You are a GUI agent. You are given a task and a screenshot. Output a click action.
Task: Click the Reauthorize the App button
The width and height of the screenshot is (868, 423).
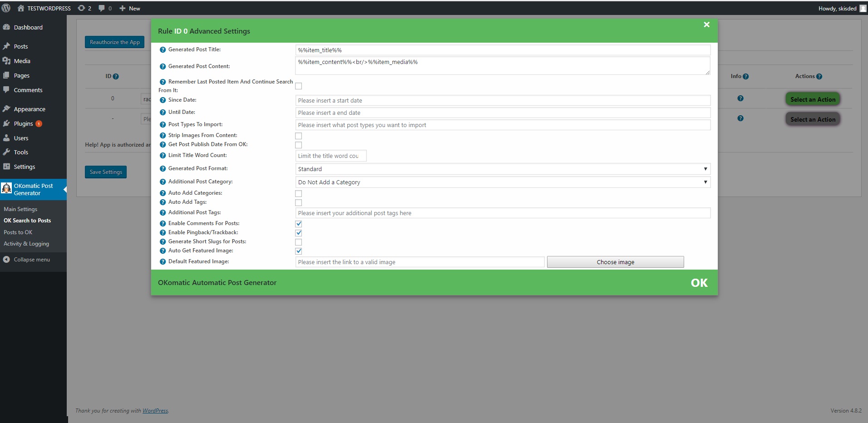point(114,42)
